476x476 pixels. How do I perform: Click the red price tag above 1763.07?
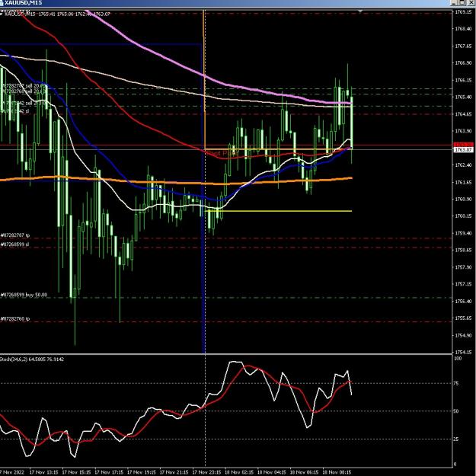coord(463,145)
